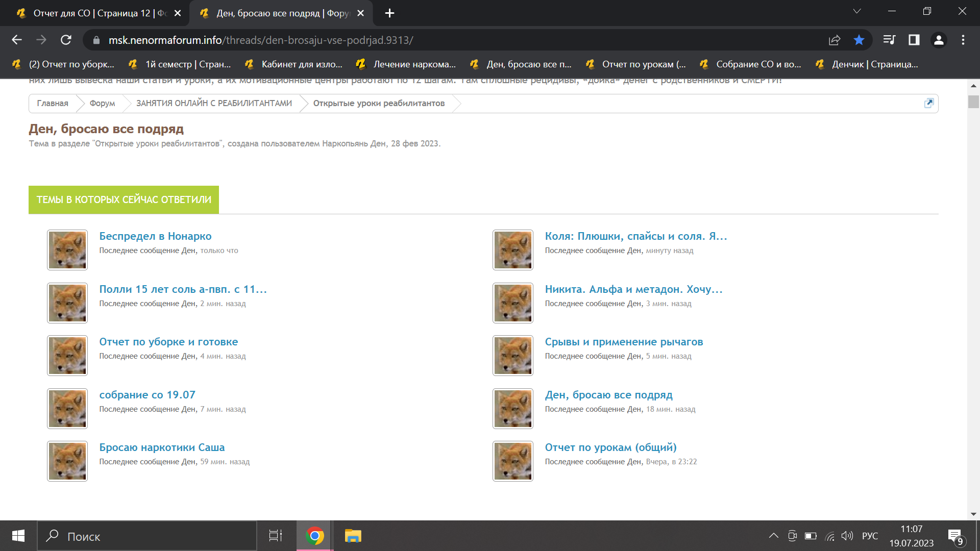980x551 pixels.
Task: Show hidden system tray icons
Action: [x=773, y=536]
